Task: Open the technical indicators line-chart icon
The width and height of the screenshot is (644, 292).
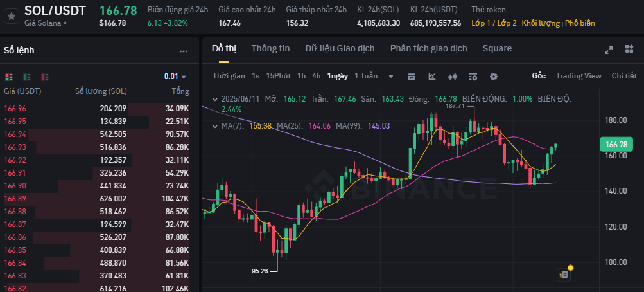Action: pos(432,76)
